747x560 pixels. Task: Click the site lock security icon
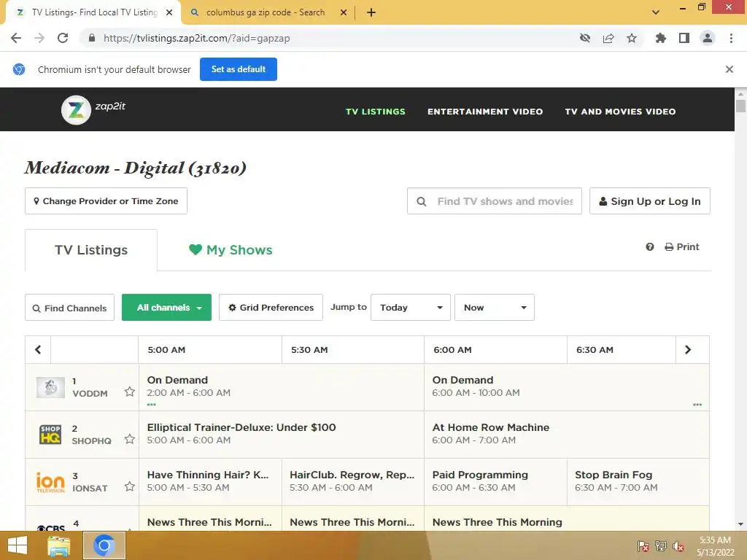(x=91, y=38)
